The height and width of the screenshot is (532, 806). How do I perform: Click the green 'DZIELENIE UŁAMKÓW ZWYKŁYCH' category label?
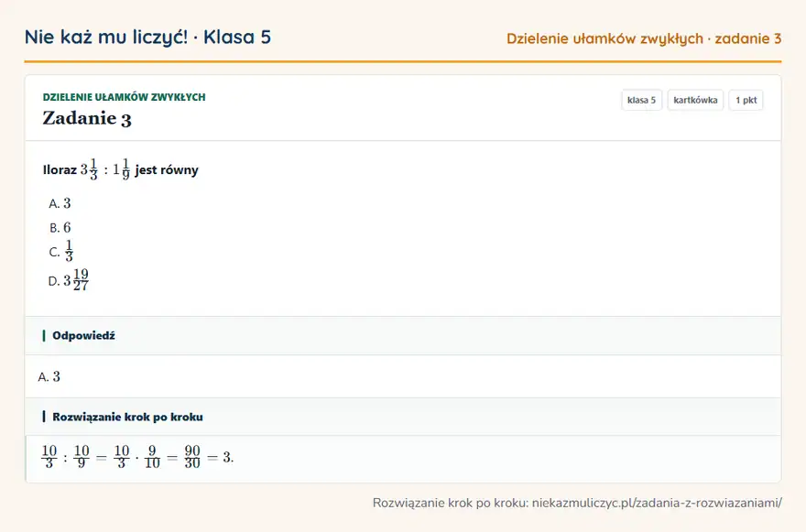[124, 97]
